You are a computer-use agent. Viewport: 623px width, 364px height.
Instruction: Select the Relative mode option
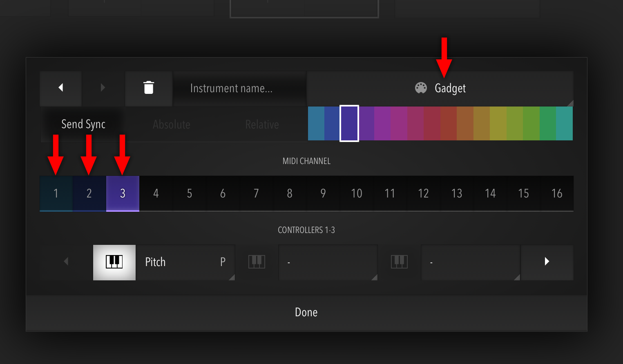tap(262, 124)
